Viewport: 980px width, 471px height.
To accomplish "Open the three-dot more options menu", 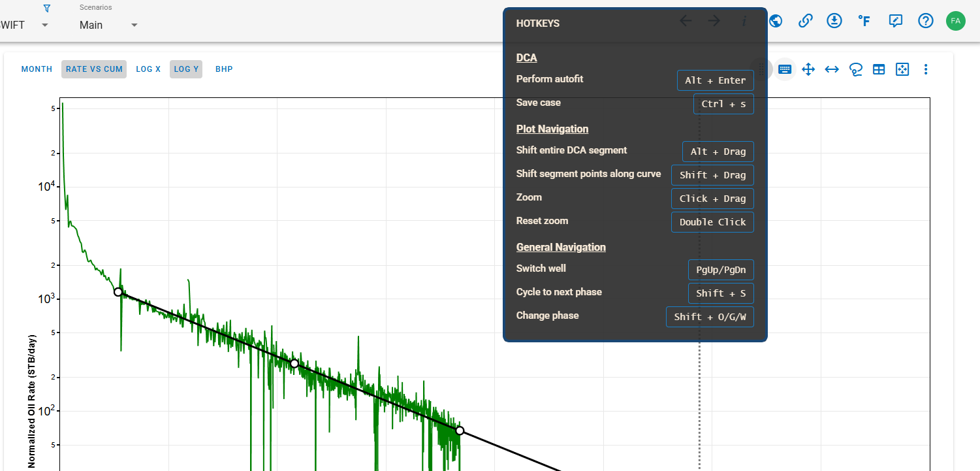I will [x=926, y=69].
